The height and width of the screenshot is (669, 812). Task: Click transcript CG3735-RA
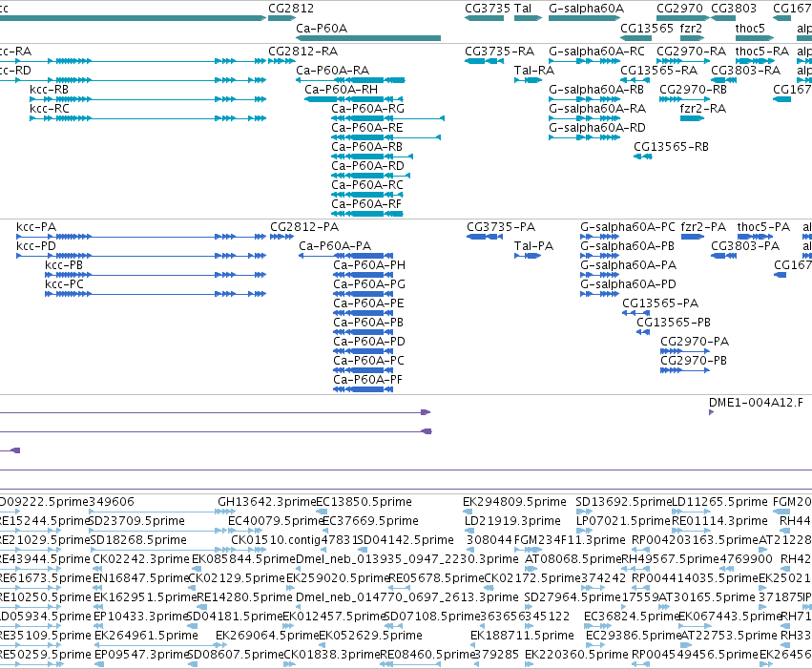[x=499, y=52]
